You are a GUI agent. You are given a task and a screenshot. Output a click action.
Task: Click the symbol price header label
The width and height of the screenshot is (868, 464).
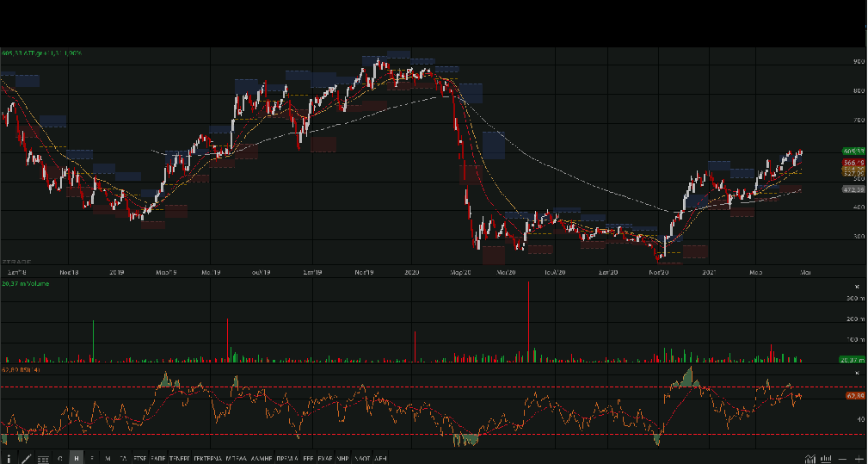click(41, 53)
